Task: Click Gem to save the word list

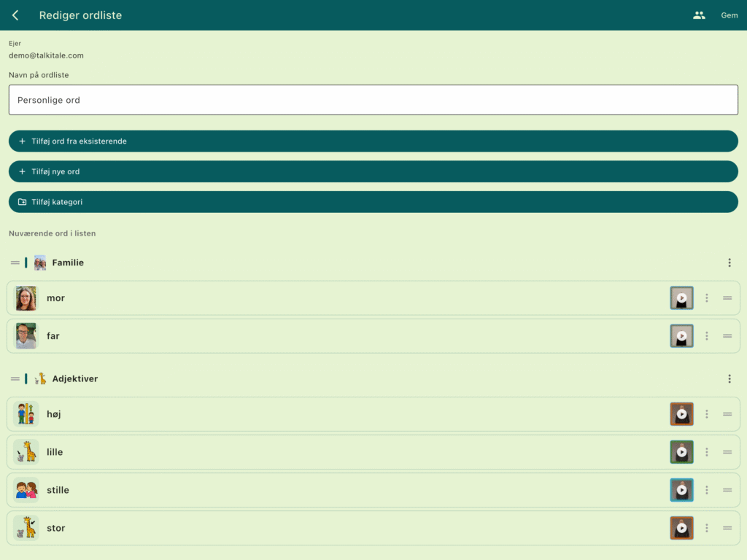Action: pyautogui.click(x=729, y=15)
